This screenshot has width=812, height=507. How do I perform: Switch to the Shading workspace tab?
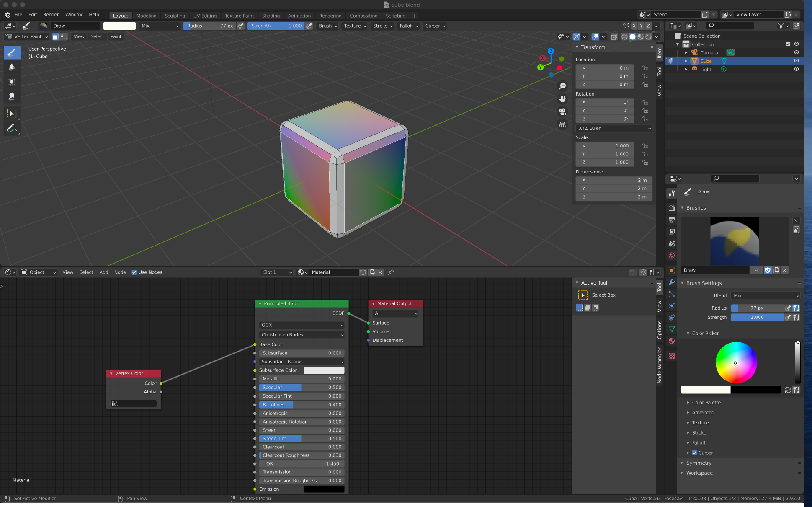271,16
